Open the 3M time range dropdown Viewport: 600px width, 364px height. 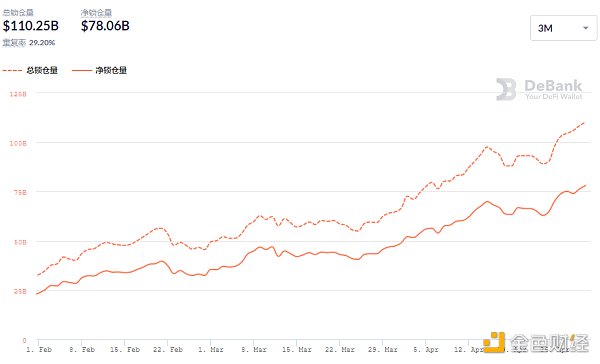pos(563,28)
